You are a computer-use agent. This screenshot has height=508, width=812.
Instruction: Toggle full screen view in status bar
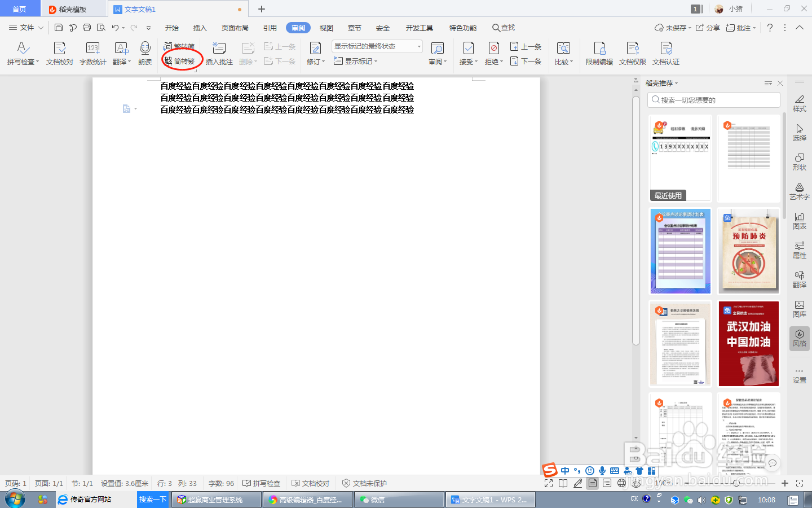coord(549,483)
